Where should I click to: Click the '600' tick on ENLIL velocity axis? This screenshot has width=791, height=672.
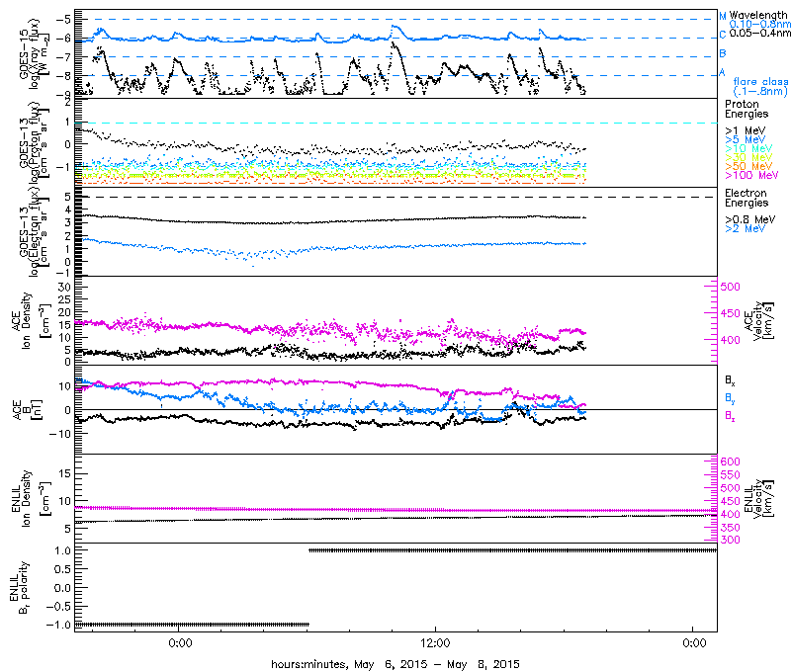pyautogui.click(x=730, y=462)
